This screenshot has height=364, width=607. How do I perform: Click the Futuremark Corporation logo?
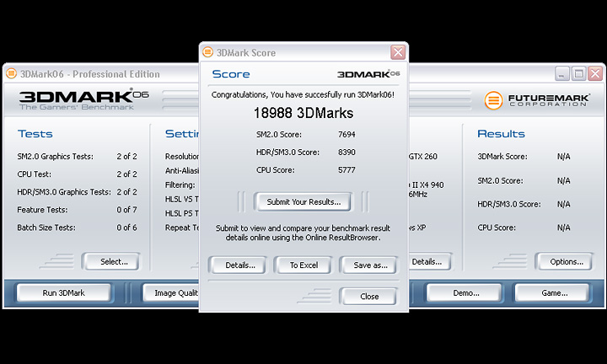click(x=537, y=99)
